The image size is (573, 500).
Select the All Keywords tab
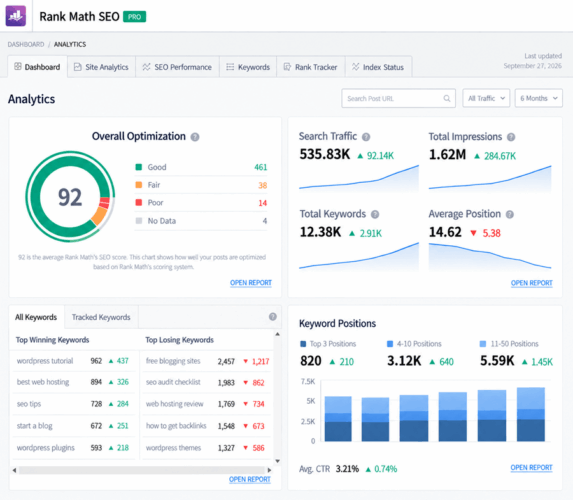[36, 317]
